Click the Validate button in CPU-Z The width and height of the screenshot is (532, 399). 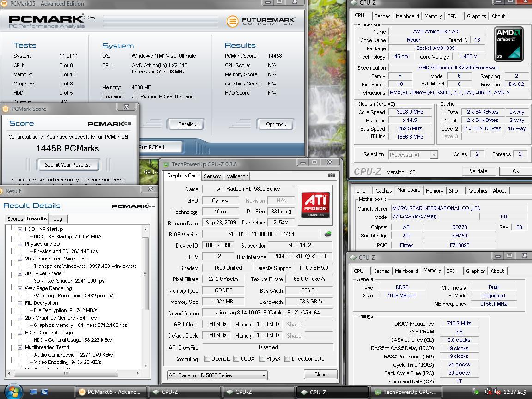(478, 171)
